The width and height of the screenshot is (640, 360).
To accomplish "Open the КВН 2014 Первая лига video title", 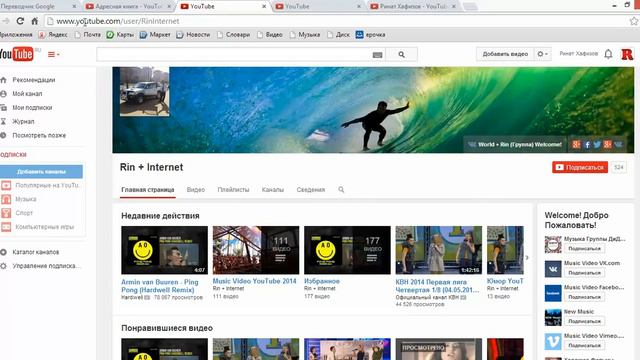I will click(x=437, y=286).
